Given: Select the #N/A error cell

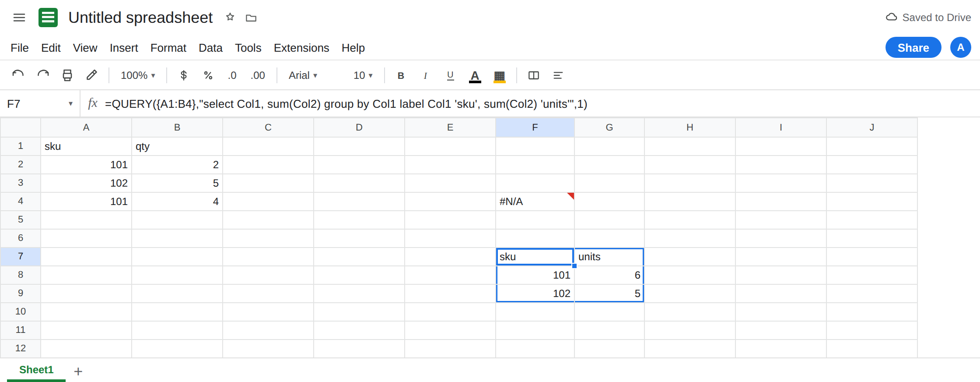Looking at the screenshot, I should tap(535, 202).
